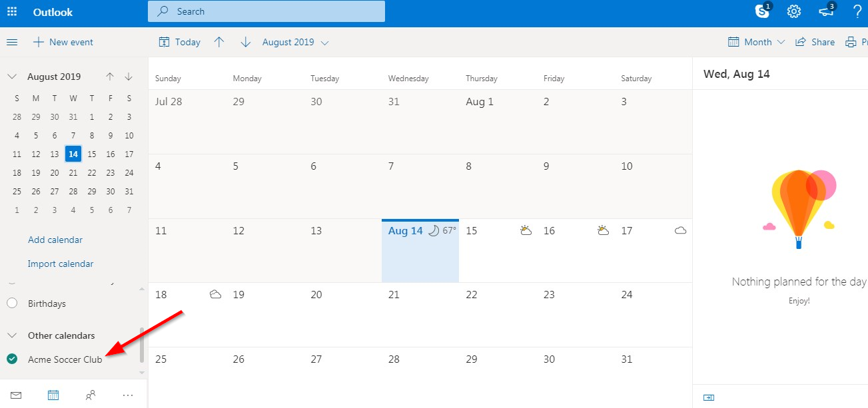Open the Month view dropdown

[x=757, y=42]
